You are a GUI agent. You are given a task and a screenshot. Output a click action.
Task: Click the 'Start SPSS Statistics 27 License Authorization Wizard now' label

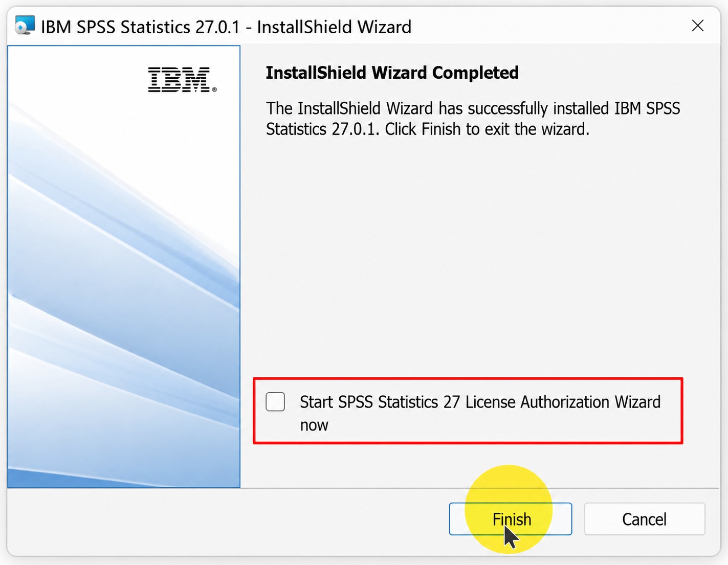(480, 413)
